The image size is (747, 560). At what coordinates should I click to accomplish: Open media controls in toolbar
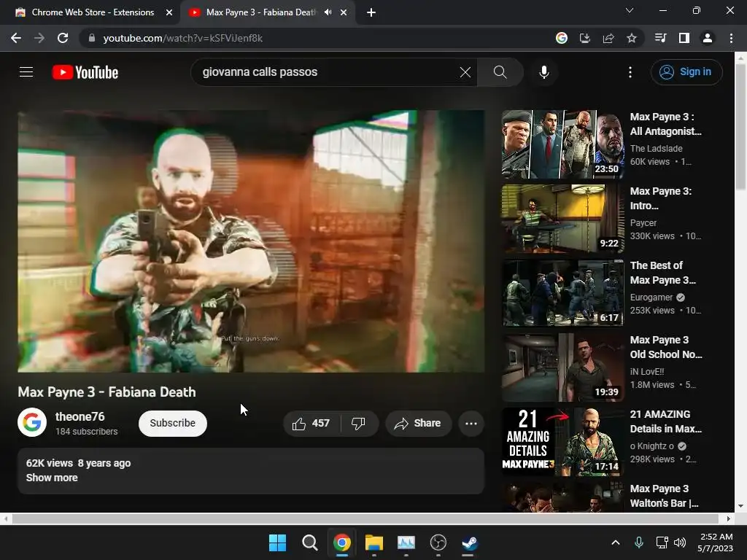(x=660, y=38)
